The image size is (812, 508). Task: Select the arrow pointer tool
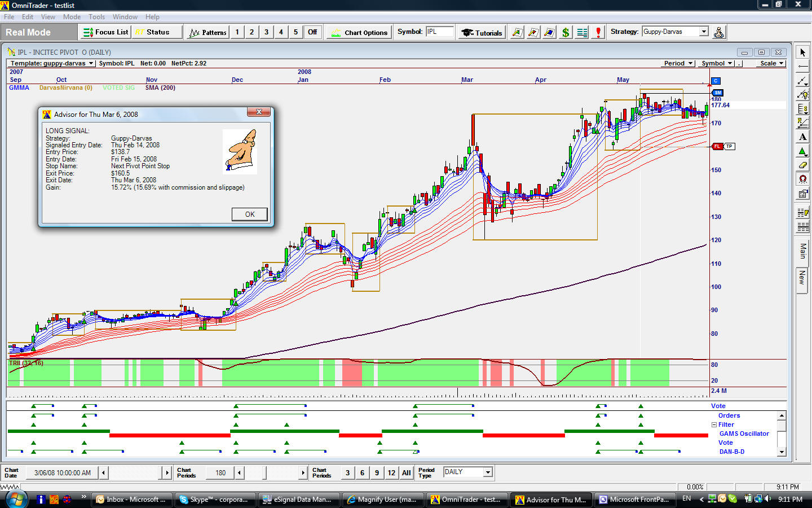point(802,52)
